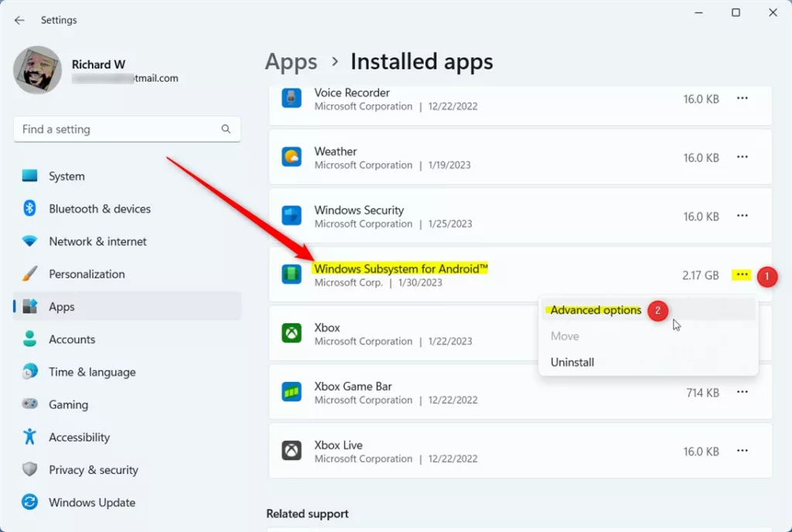The image size is (792, 532).
Task: Open more options for Xbox Live
Action: click(742, 451)
